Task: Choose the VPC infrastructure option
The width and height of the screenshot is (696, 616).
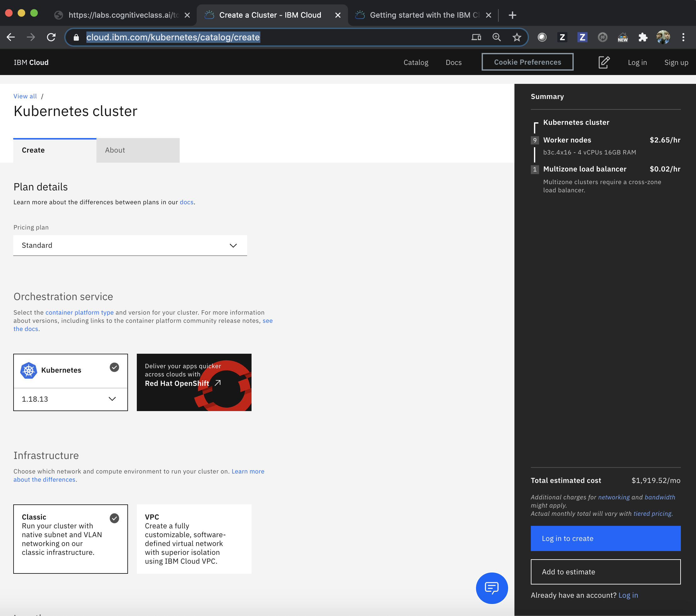Action: coord(194,539)
